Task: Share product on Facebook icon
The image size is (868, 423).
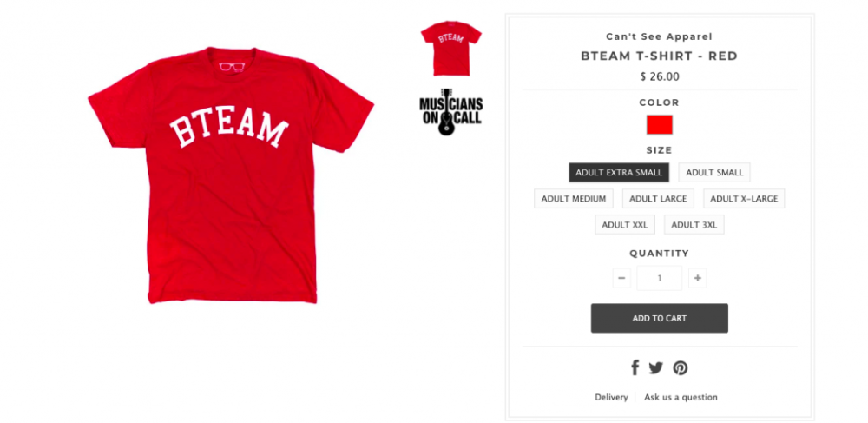Action: [x=635, y=367]
